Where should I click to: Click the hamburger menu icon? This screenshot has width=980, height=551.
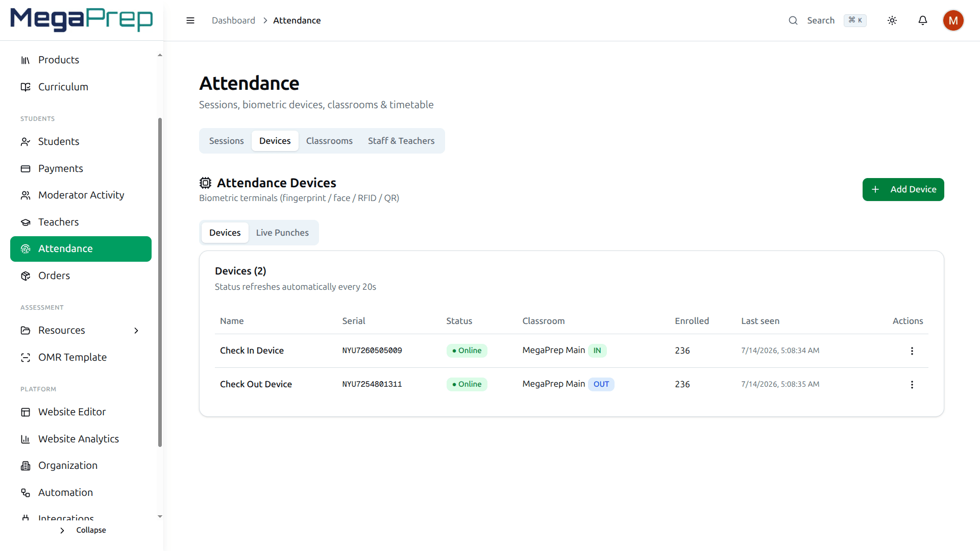point(190,20)
